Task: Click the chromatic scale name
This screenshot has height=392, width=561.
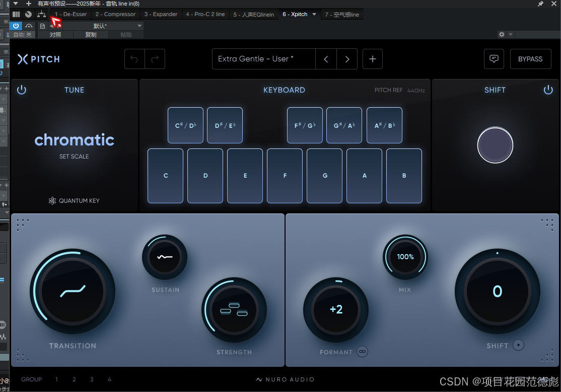Action: (x=74, y=140)
